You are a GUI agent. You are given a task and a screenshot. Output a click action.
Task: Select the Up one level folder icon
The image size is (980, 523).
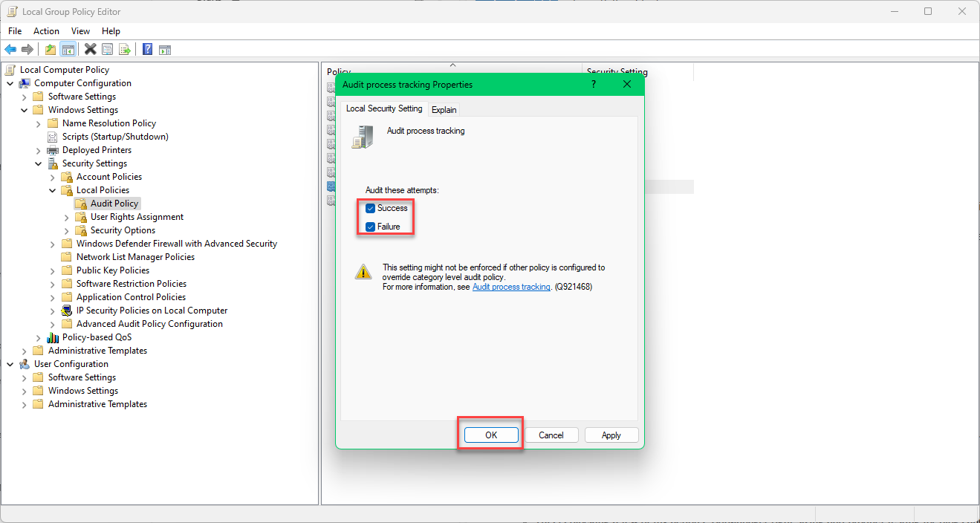point(49,49)
